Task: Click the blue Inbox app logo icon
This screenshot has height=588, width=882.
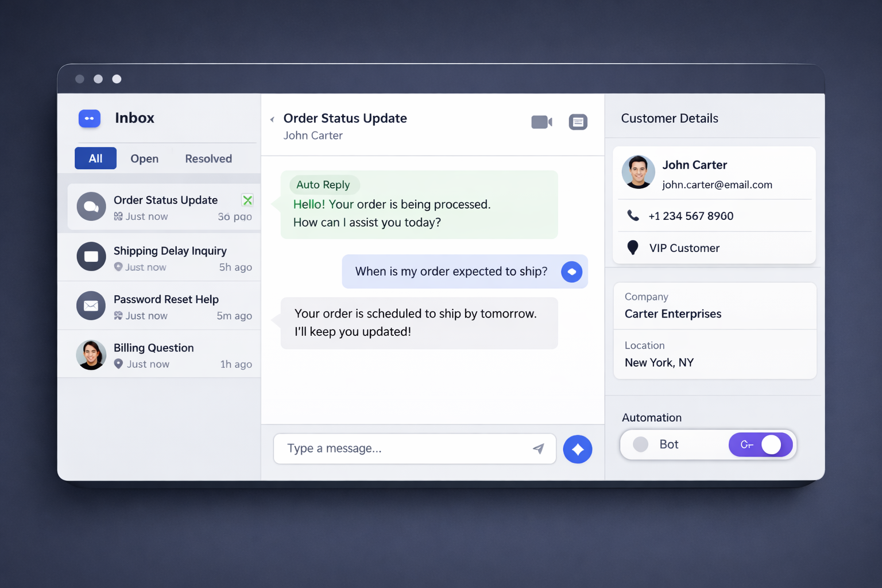Action: tap(90, 118)
